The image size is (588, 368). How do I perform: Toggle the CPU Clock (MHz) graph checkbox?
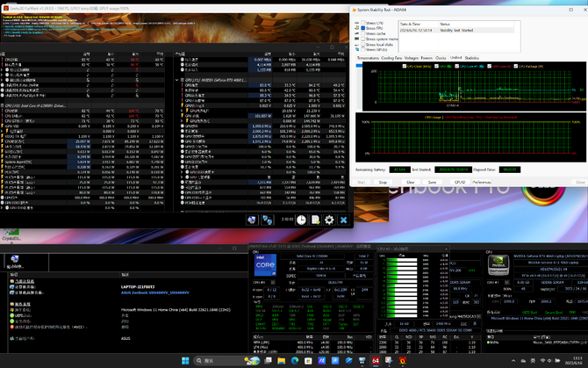coord(405,66)
